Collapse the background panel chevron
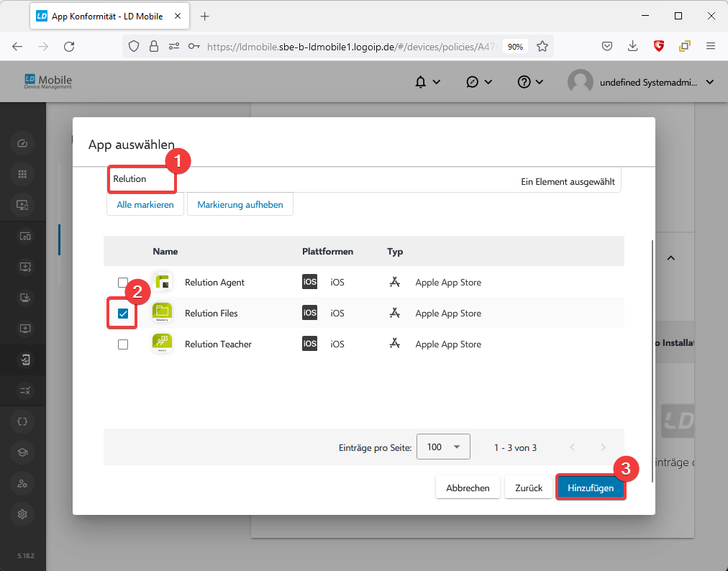Screen dimensions: 728x571 pos(671,257)
